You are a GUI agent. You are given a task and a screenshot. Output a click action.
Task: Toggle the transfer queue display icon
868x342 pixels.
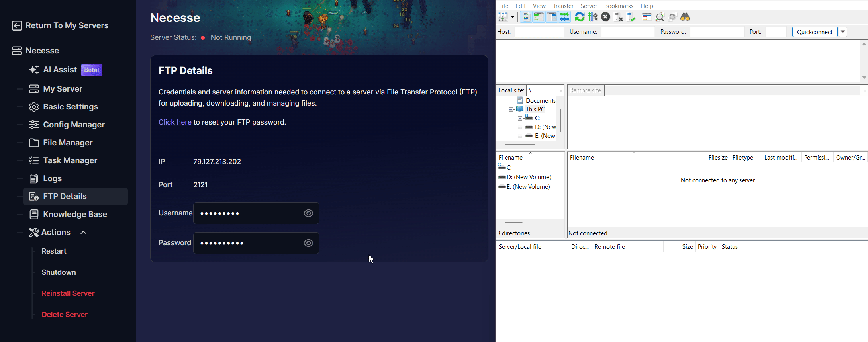(x=564, y=17)
